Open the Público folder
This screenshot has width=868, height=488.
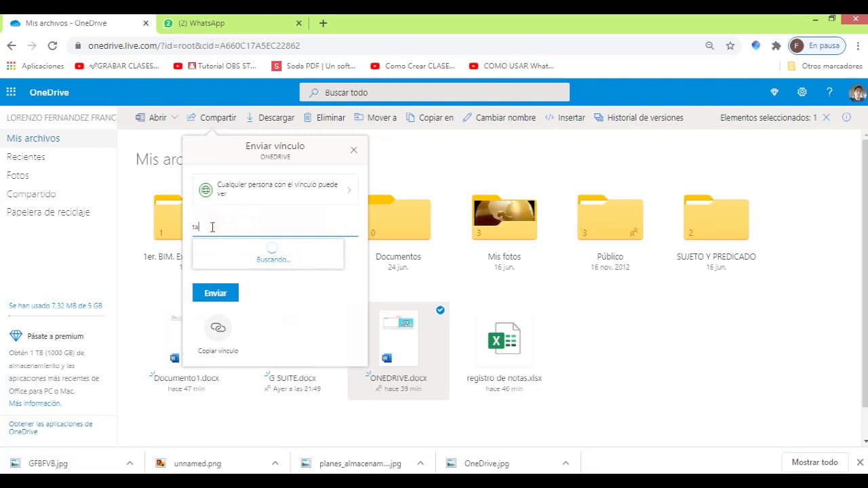pyautogui.click(x=610, y=218)
